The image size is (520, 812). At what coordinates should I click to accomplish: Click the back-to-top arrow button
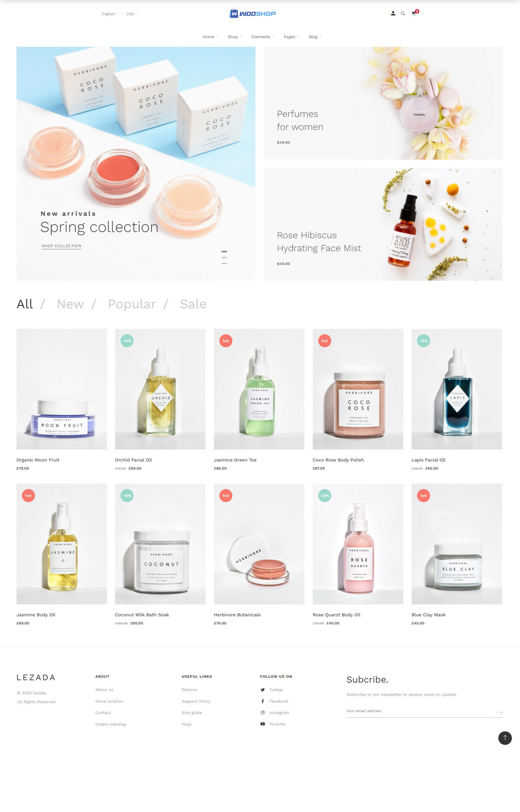click(505, 738)
